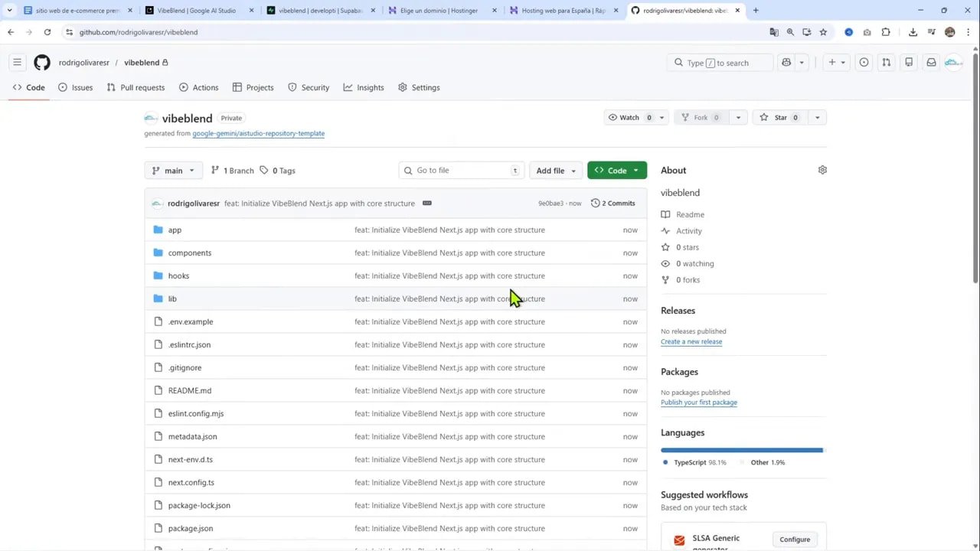
Task: Click the Go to file search field
Action: [459, 170]
